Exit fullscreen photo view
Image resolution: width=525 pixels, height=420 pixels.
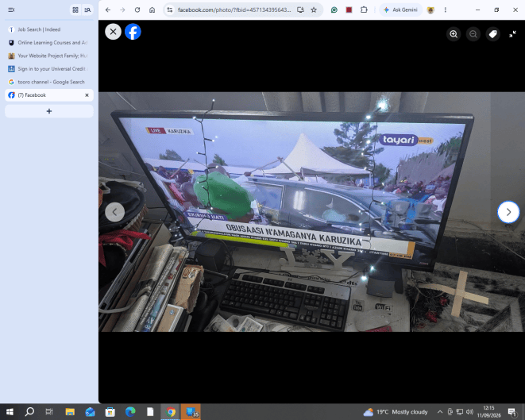tap(512, 34)
